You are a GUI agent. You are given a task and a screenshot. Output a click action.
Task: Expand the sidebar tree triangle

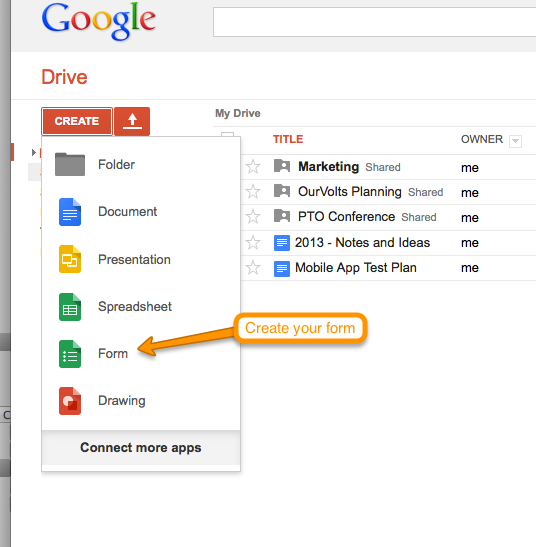(x=34, y=152)
